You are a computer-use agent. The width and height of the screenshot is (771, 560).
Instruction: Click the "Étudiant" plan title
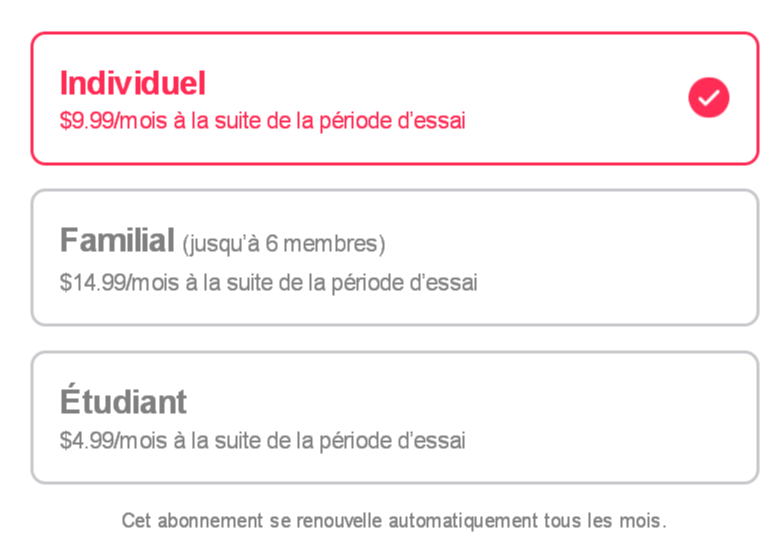(x=124, y=402)
